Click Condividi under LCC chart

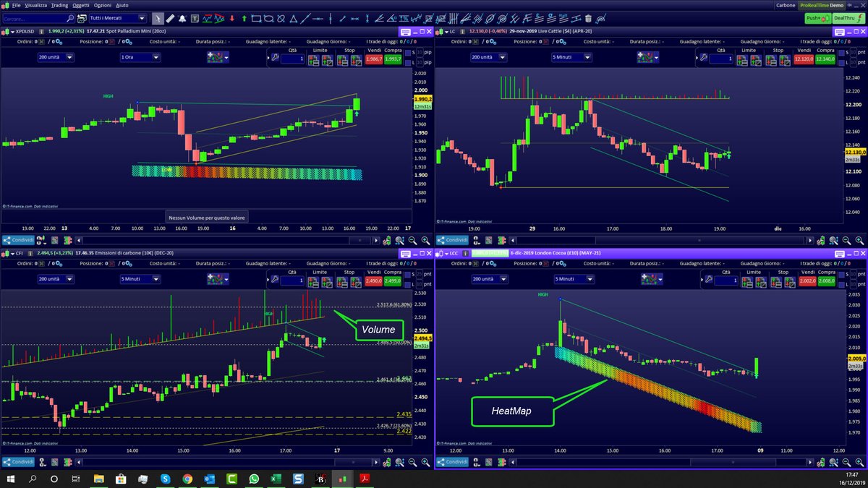click(x=452, y=462)
